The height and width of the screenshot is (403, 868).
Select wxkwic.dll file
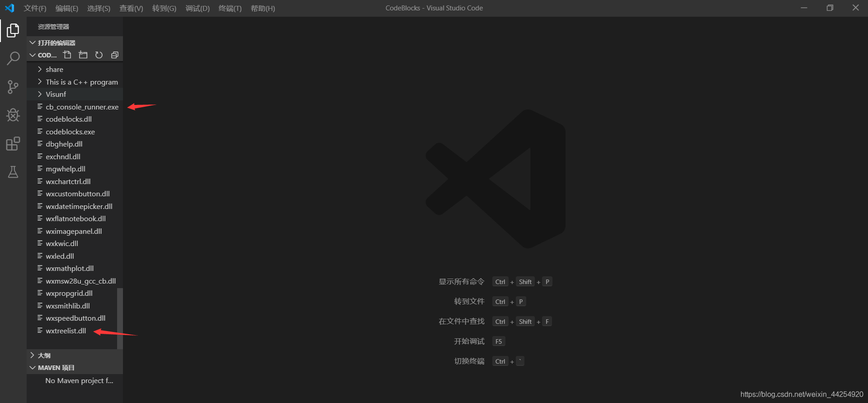[75, 243]
